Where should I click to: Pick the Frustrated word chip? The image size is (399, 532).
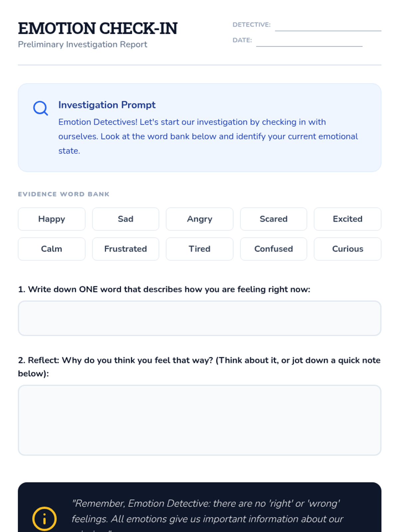[125, 249]
